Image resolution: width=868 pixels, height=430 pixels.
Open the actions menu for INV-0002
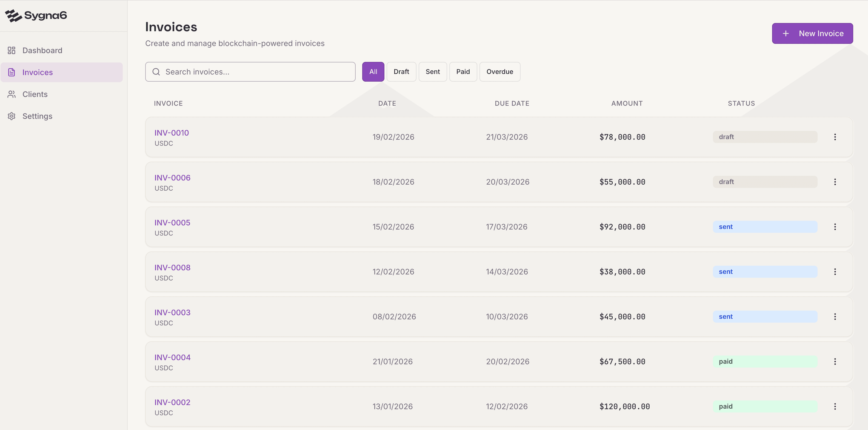tap(835, 406)
